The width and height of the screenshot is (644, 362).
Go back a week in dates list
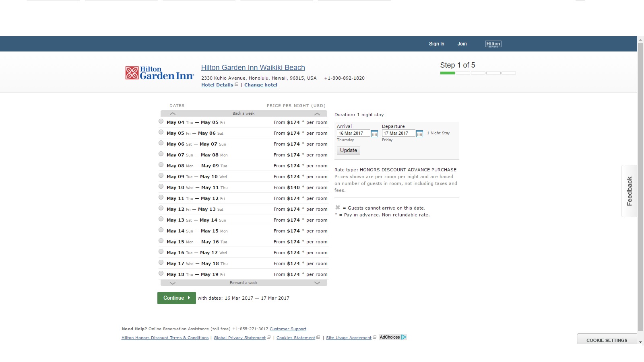pos(244,113)
